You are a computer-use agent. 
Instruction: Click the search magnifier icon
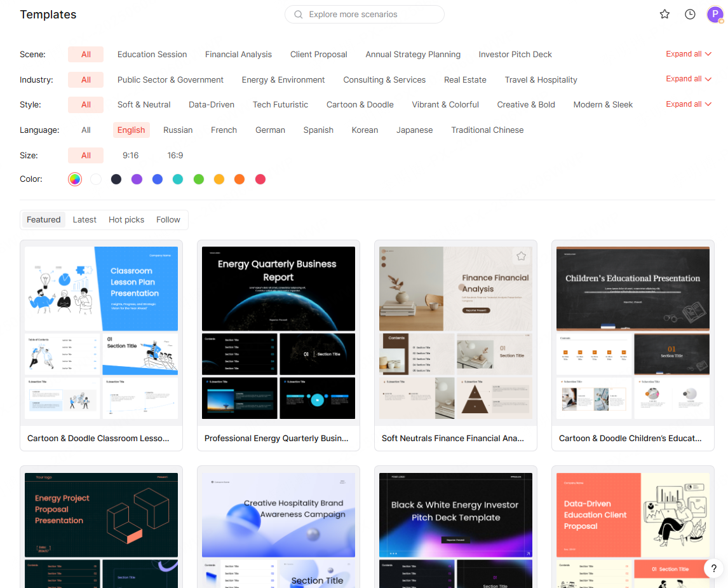[298, 15]
